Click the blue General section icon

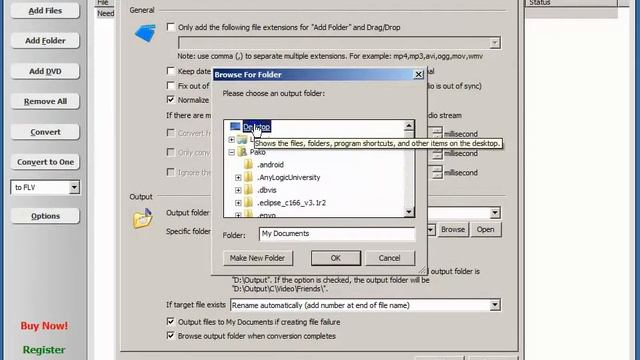coord(145,33)
